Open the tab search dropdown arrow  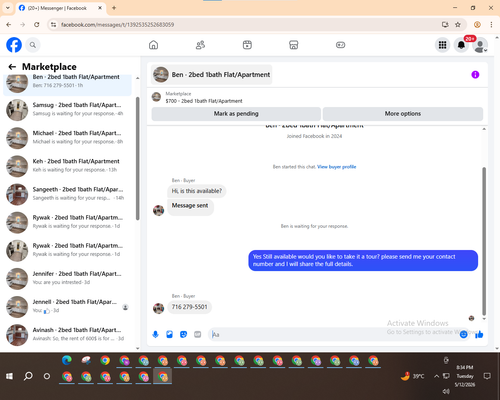pos(8,8)
